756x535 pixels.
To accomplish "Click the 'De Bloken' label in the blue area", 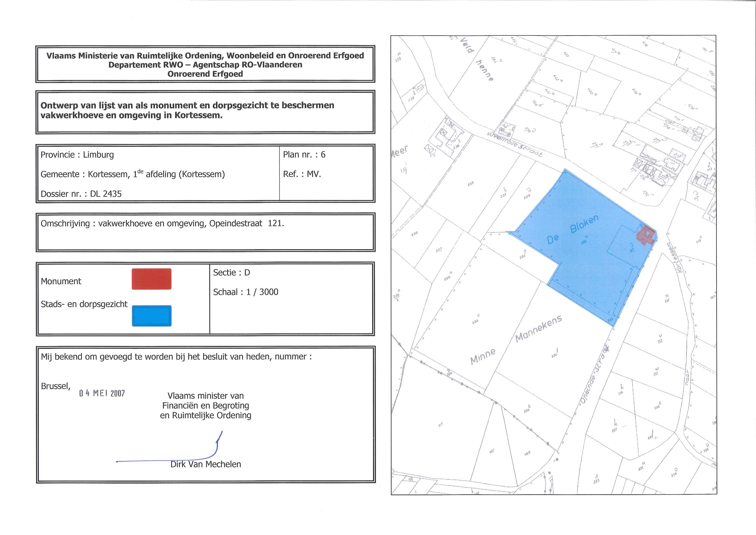I will (572, 230).
